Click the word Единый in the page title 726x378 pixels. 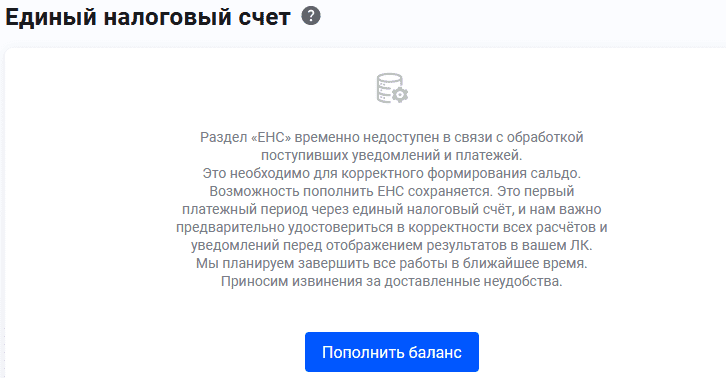point(51,18)
